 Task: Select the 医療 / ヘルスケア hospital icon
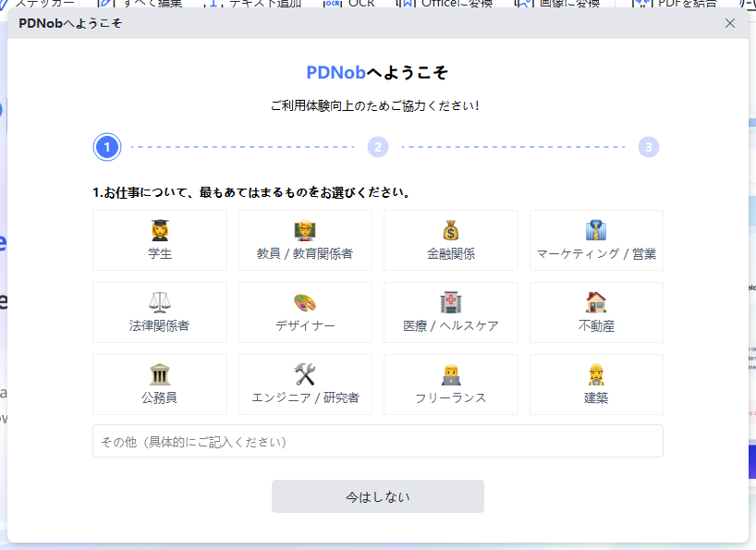[450, 302]
